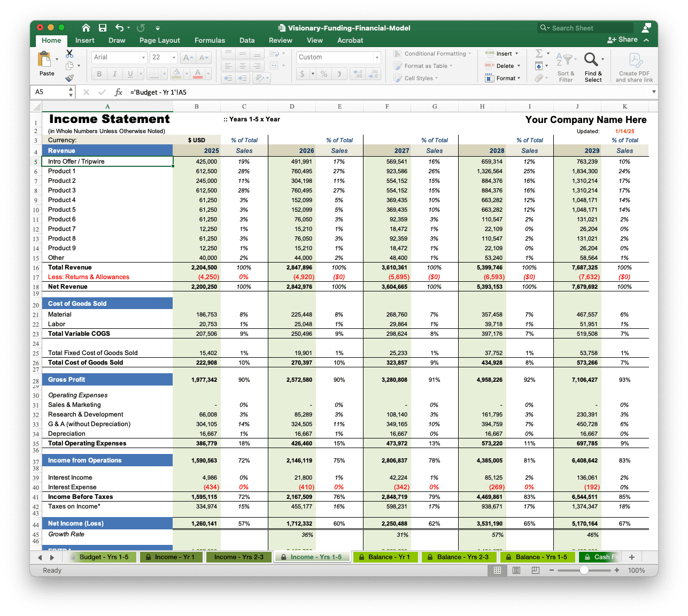Open the font size 22 dropdown
Viewport: 688px width, 616px height.
(x=174, y=57)
